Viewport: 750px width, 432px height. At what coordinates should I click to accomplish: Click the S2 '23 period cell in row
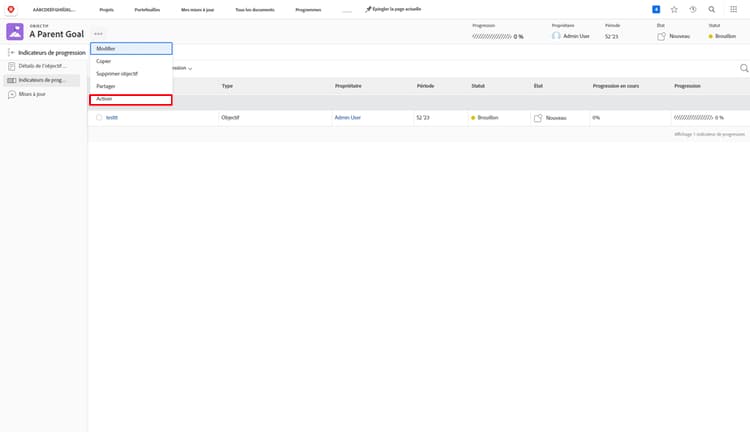pos(423,117)
